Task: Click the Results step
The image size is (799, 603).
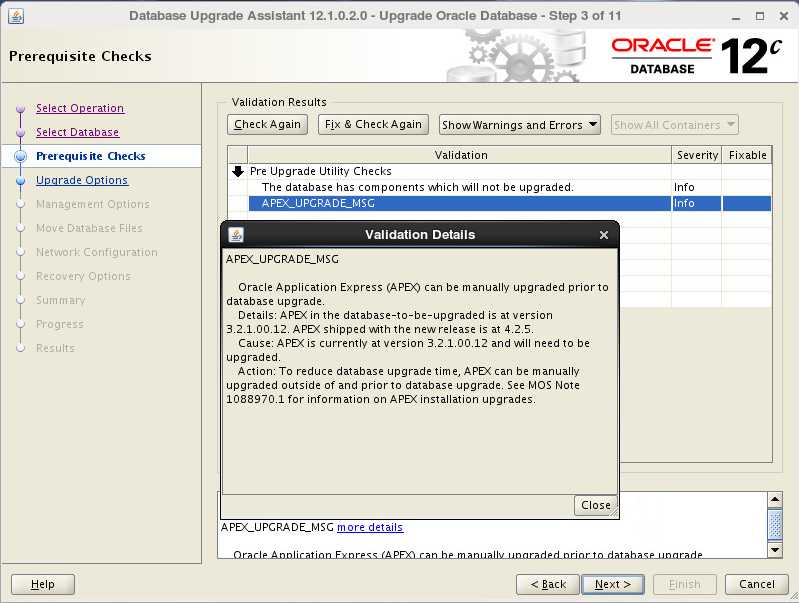Action: 55,348
